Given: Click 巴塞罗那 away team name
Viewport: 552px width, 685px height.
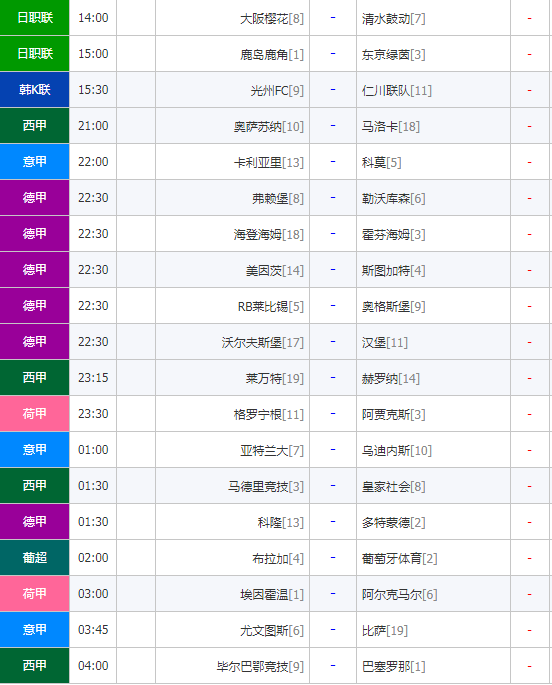Looking at the screenshot, I should [x=386, y=666].
